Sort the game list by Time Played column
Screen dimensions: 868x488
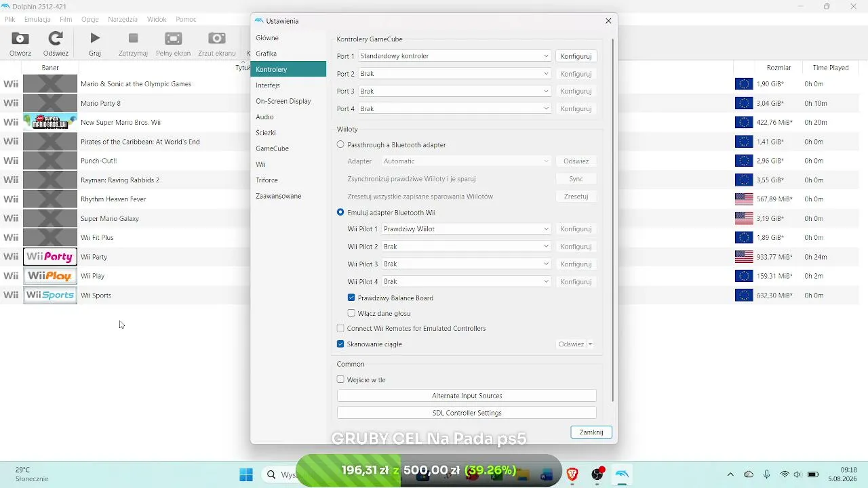pos(831,68)
